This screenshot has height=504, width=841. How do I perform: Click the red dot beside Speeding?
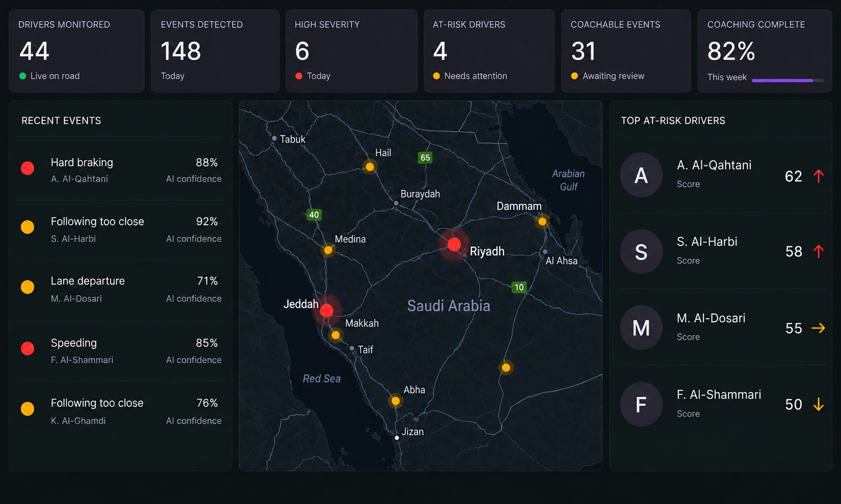pos(28,348)
